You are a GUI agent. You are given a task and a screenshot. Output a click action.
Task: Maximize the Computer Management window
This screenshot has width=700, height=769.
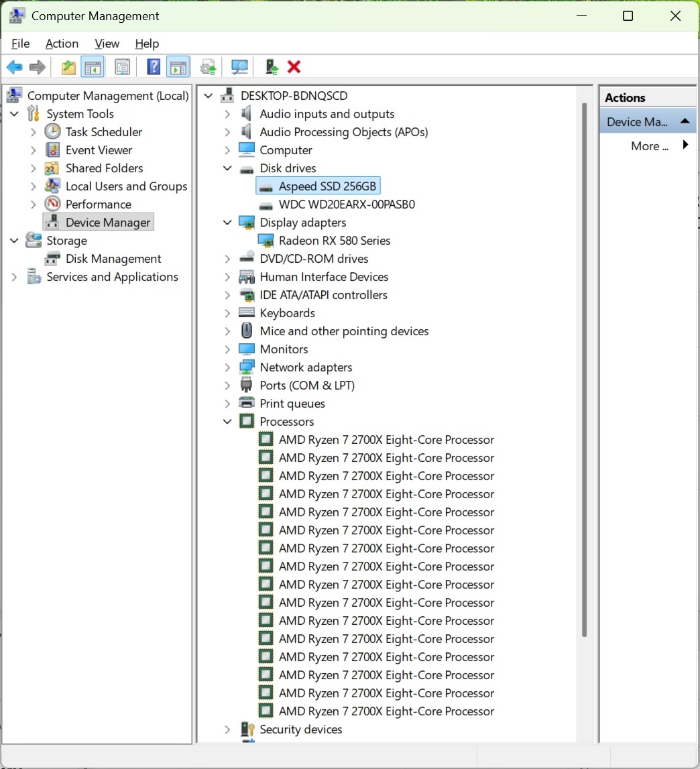pos(628,15)
